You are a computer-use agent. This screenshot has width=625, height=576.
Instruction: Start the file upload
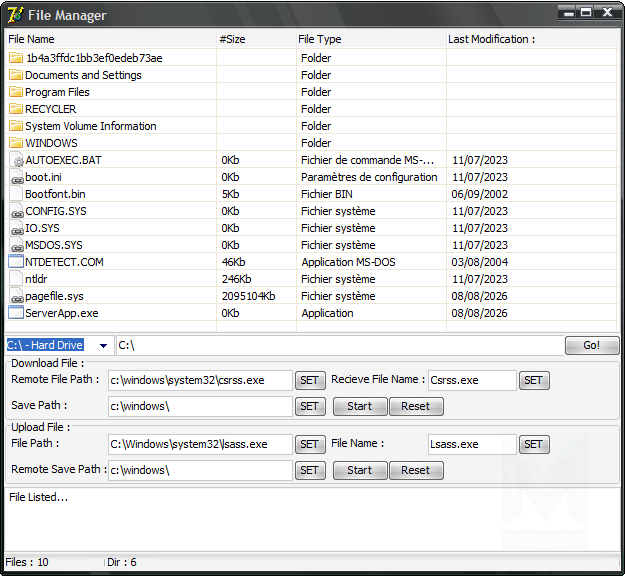[360, 470]
